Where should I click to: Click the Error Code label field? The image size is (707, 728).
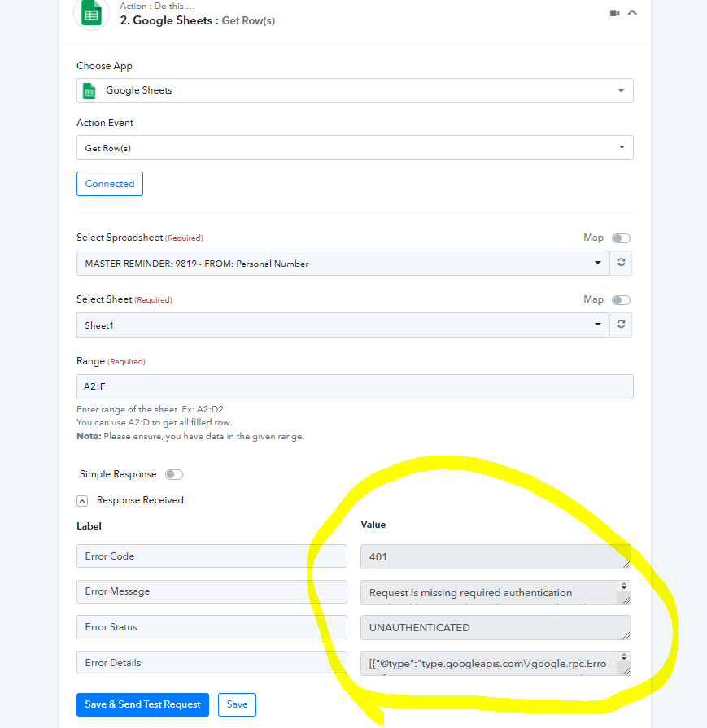[x=212, y=556]
